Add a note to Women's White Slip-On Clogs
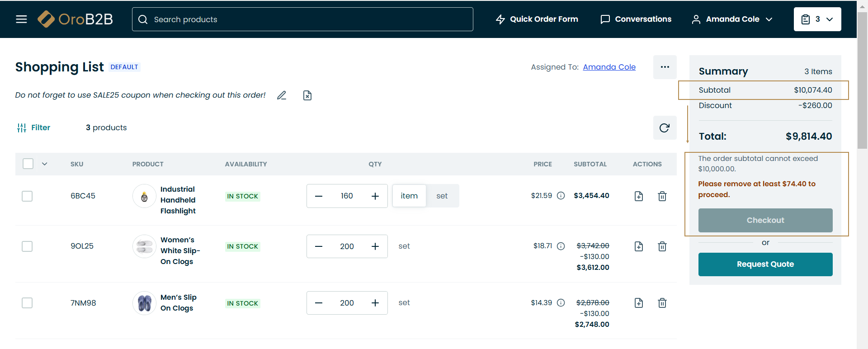This screenshot has height=349, width=868. [638, 246]
